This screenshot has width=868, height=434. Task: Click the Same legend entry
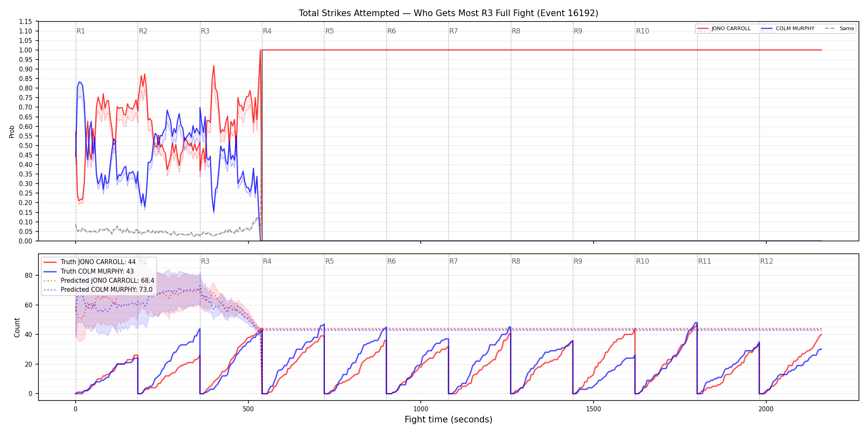point(840,29)
